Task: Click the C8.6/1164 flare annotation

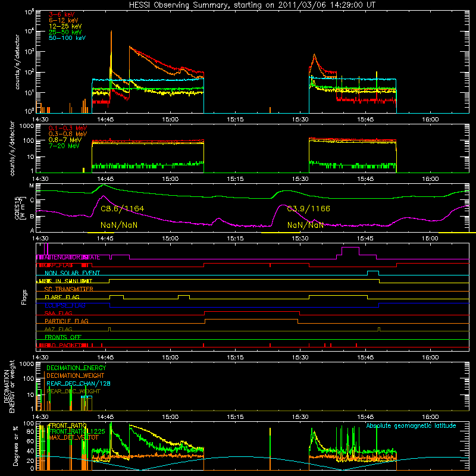Action: [123, 209]
